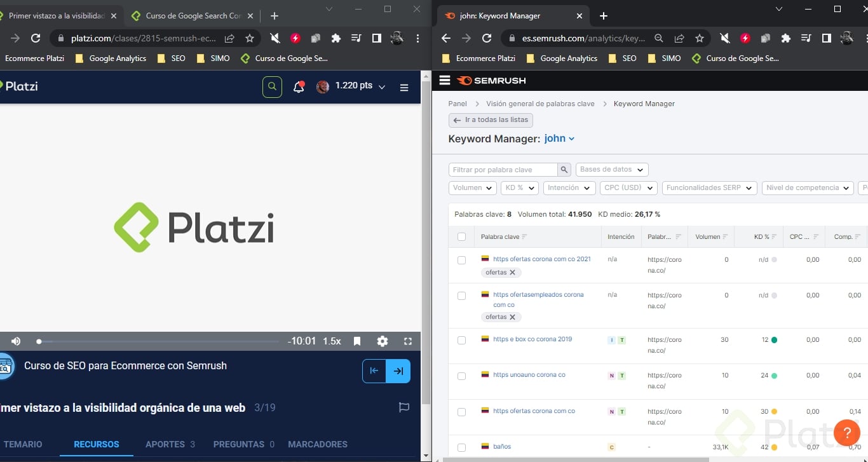Viewport: 868px width, 462px height.
Task: Add a bookmark marker in the video player
Action: (x=357, y=341)
